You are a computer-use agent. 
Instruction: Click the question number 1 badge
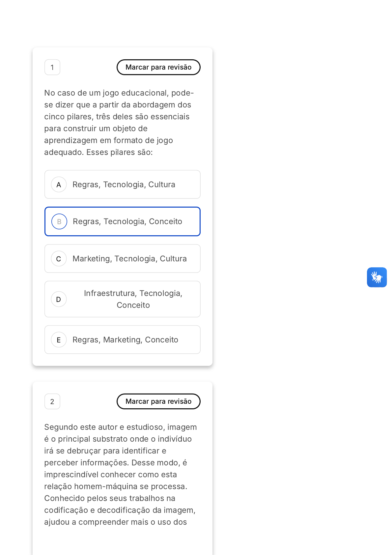(52, 67)
